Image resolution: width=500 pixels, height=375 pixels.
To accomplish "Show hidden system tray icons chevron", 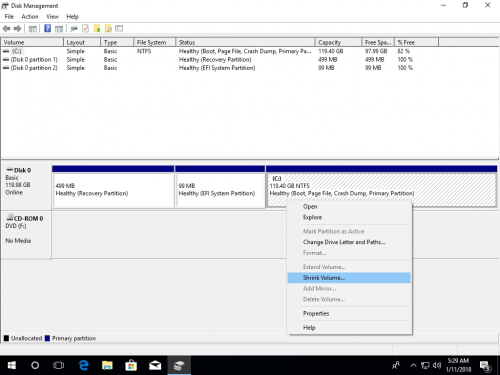I will point(413,365).
